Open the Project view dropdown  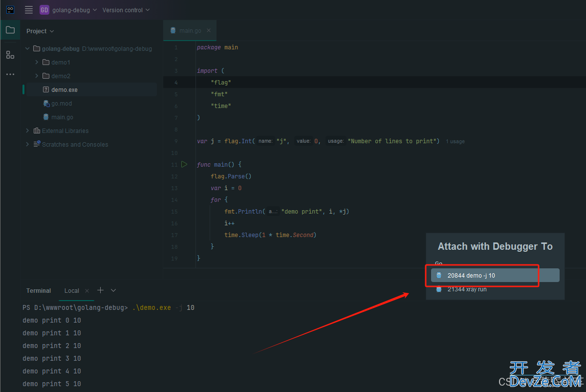pos(40,31)
